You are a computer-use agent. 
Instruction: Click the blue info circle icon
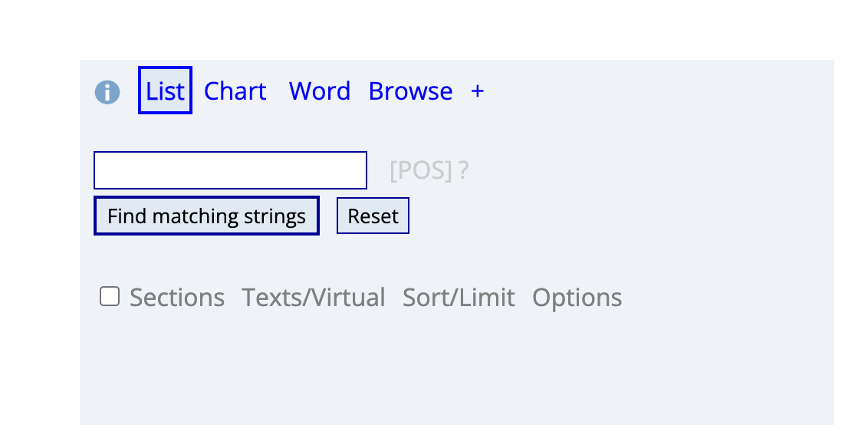pyautogui.click(x=107, y=93)
